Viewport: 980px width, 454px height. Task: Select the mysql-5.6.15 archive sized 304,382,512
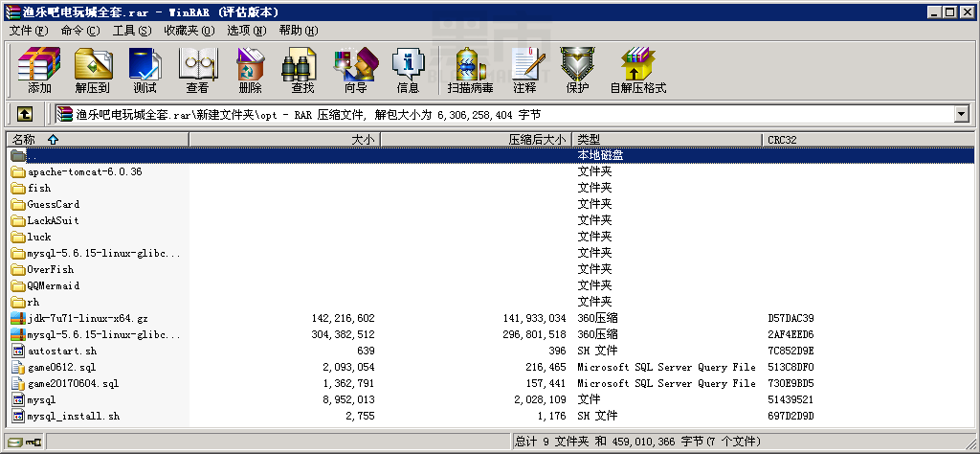491,334
